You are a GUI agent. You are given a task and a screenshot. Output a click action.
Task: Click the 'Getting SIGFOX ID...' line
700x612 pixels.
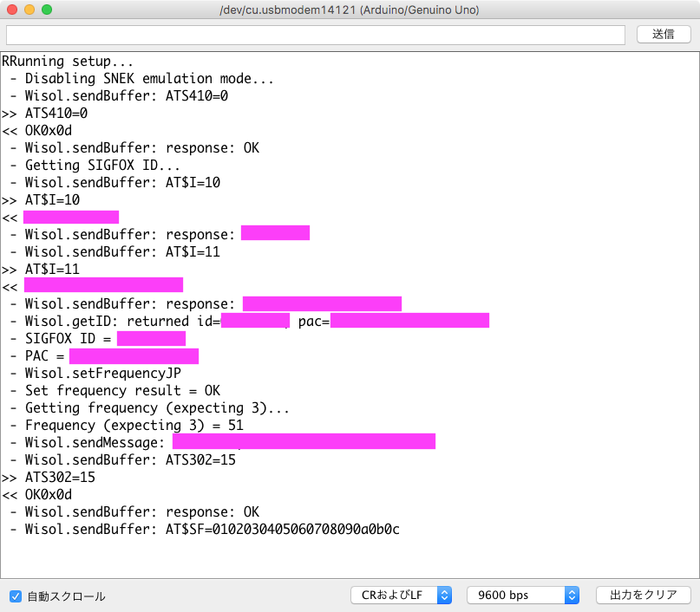95,166
